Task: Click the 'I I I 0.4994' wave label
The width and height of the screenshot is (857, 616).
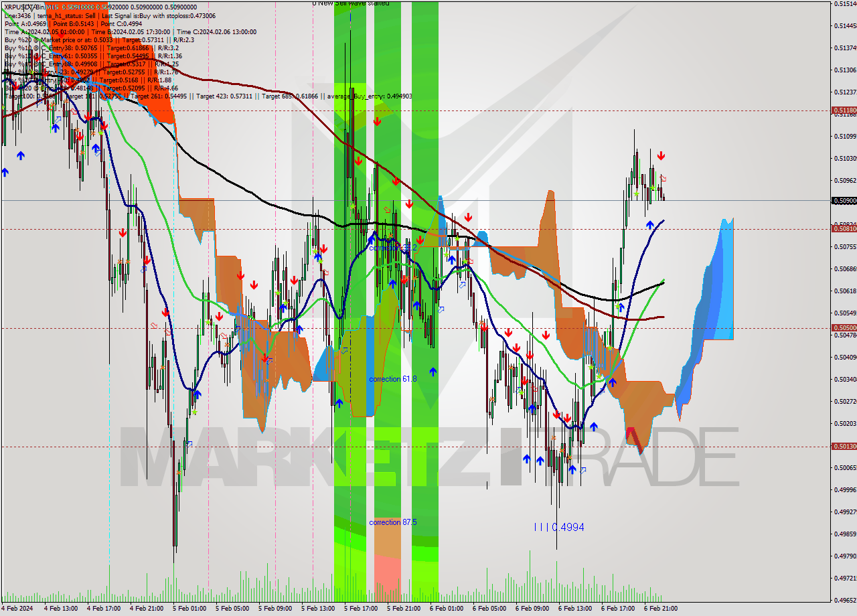Action: pyautogui.click(x=559, y=528)
